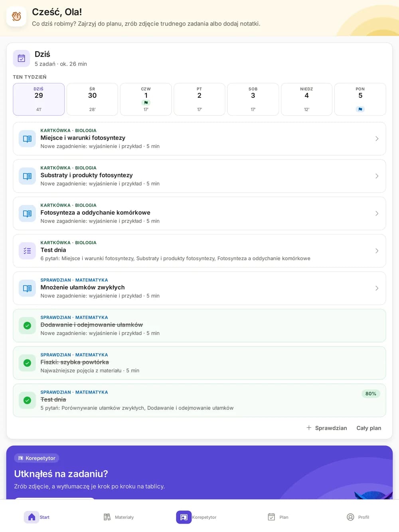Click the Najważniejsze pojęcia z materiału description
399x532 pixels.
coord(81,371)
